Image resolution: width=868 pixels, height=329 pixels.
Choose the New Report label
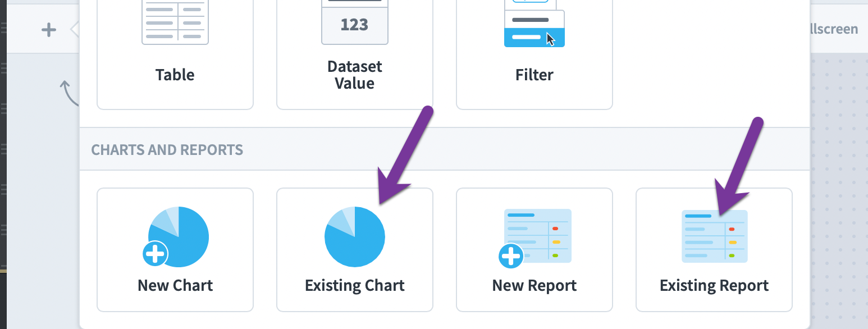(534, 285)
